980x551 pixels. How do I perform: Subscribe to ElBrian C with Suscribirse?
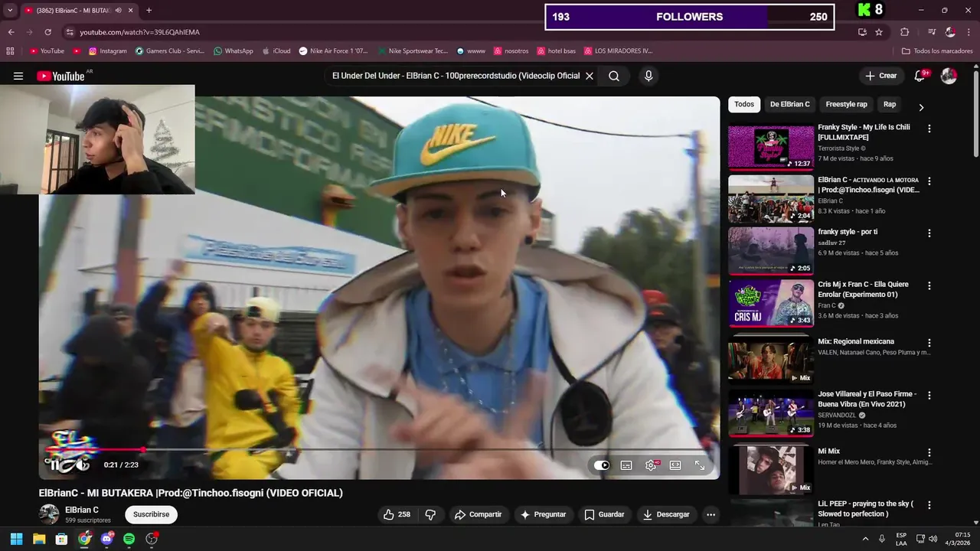pos(151,514)
